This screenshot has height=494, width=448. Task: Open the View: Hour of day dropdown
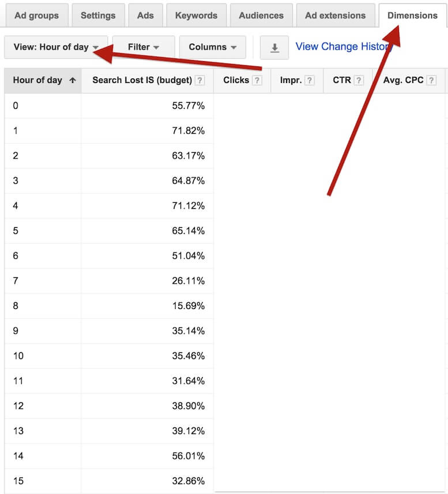tap(56, 47)
